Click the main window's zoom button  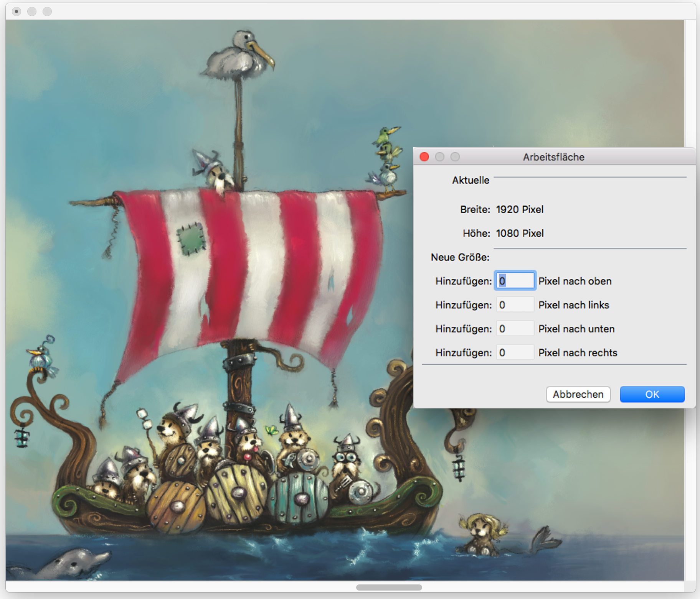[x=47, y=12]
